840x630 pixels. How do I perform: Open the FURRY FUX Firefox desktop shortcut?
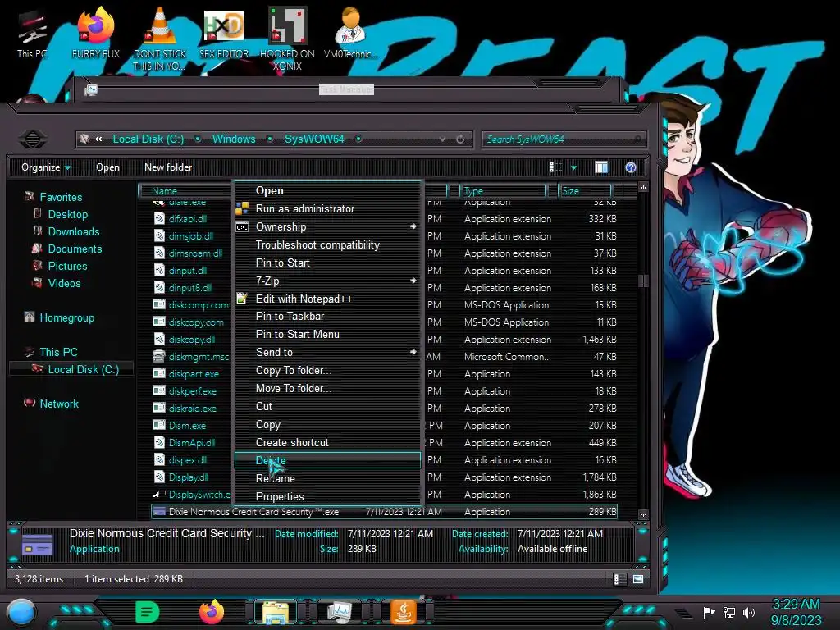click(95, 33)
